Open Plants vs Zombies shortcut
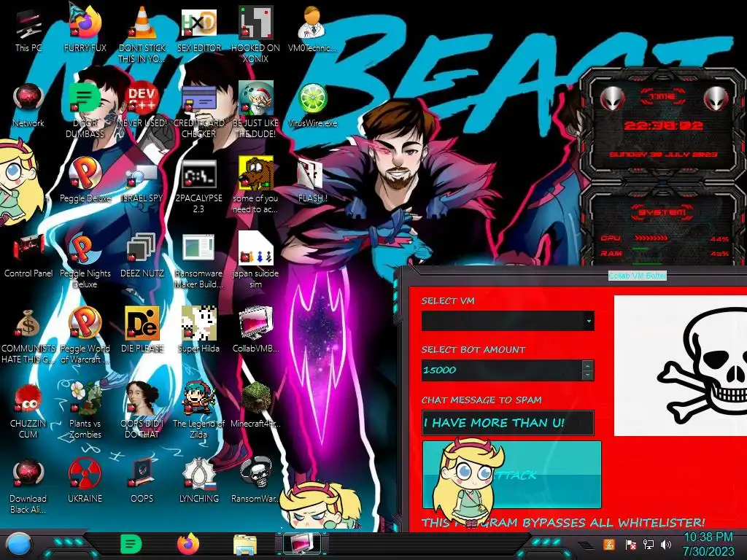This screenshot has height=560, width=747. (85, 411)
